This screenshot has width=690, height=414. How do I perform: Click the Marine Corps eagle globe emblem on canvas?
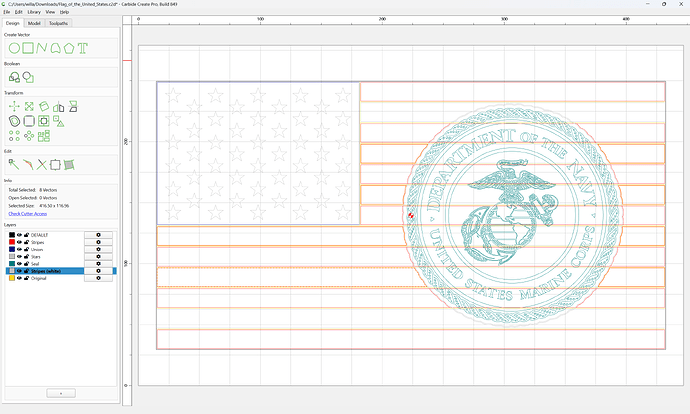point(511,212)
